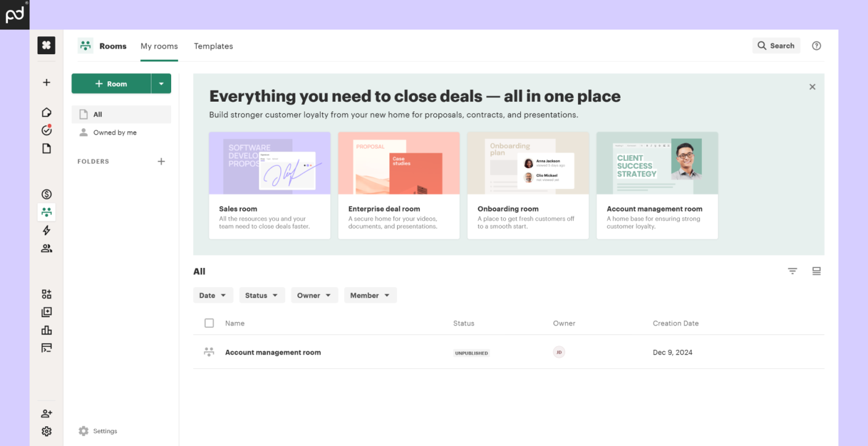Expand the Date filter dropdown
The image size is (868, 446).
(213, 296)
